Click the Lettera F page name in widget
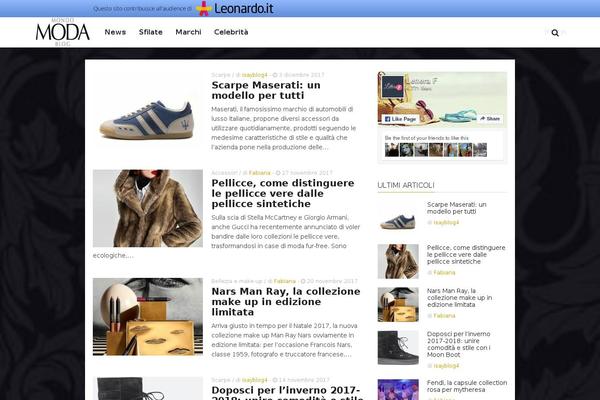The image size is (600, 400). [422, 81]
